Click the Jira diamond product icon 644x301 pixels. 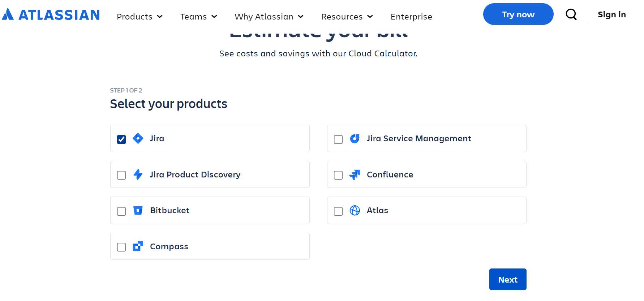(x=138, y=138)
